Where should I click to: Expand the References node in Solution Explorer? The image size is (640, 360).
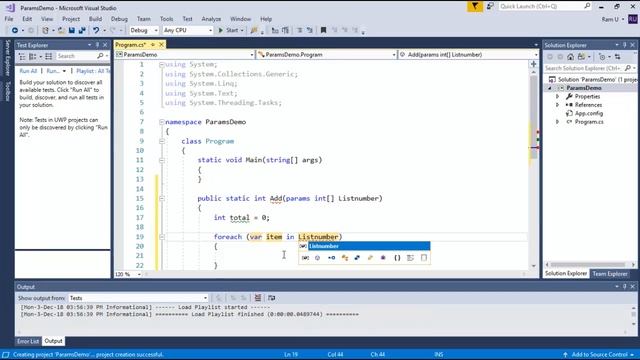[558, 105]
